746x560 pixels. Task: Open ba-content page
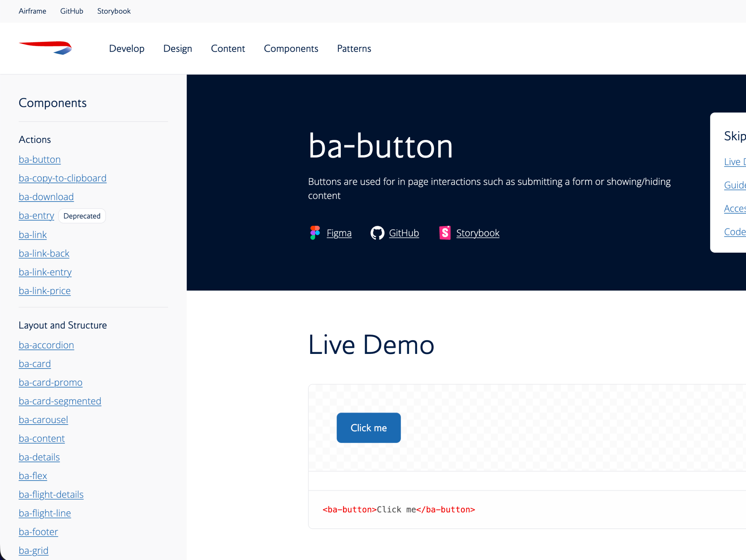coord(42,439)
